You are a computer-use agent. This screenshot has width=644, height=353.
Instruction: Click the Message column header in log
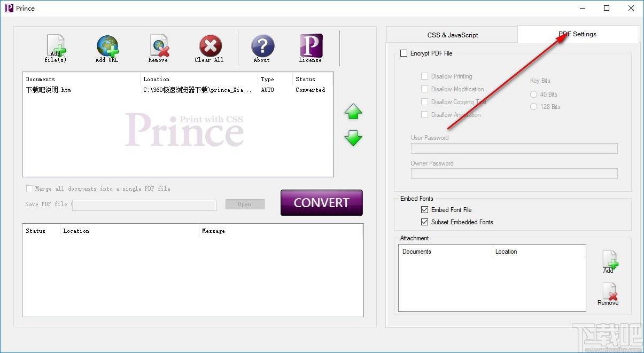pos(281,231)
